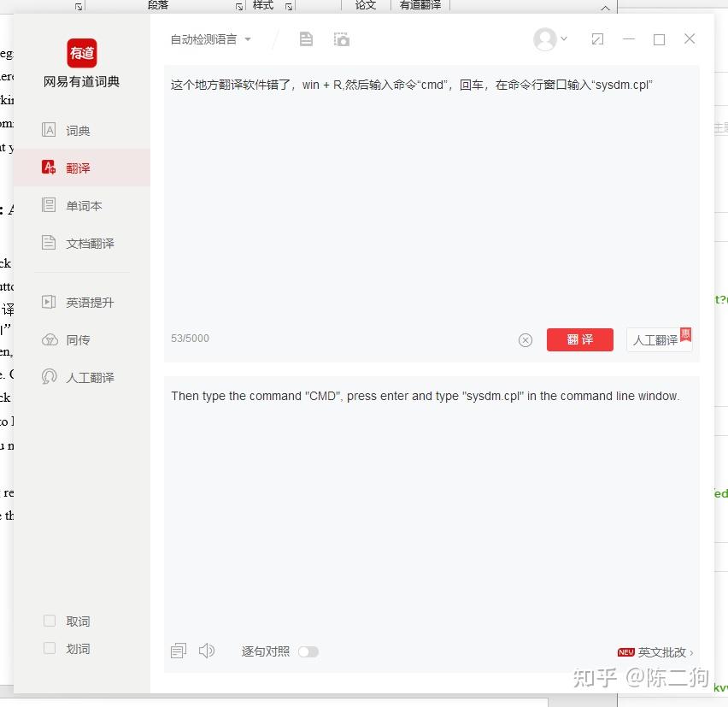The image size is (728, 707).
Task: Click the screenshot translate camera icon
Action: pos(341,39)
